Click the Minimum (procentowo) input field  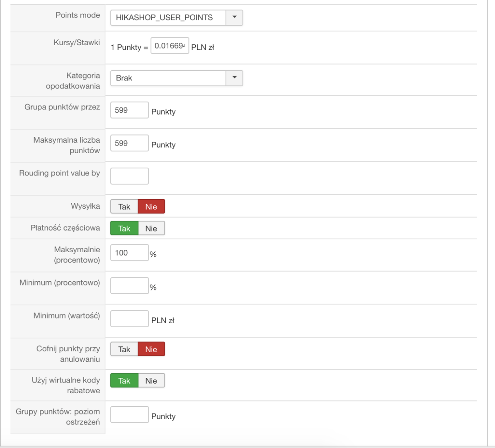(129, 286)
